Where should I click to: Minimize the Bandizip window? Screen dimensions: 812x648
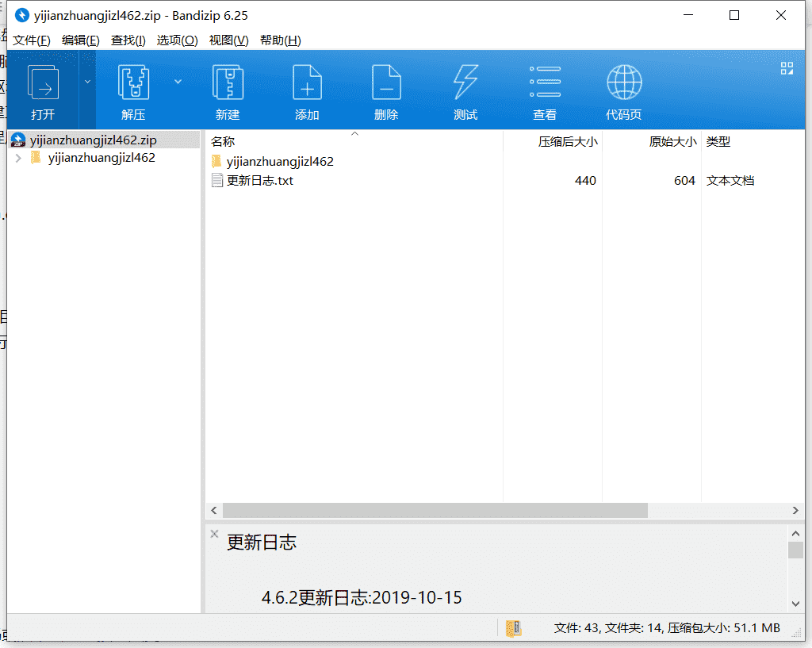tap(688, 15)
